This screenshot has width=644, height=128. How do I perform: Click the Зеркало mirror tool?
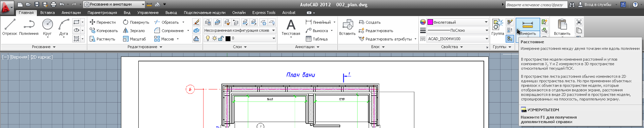(134, 31)
